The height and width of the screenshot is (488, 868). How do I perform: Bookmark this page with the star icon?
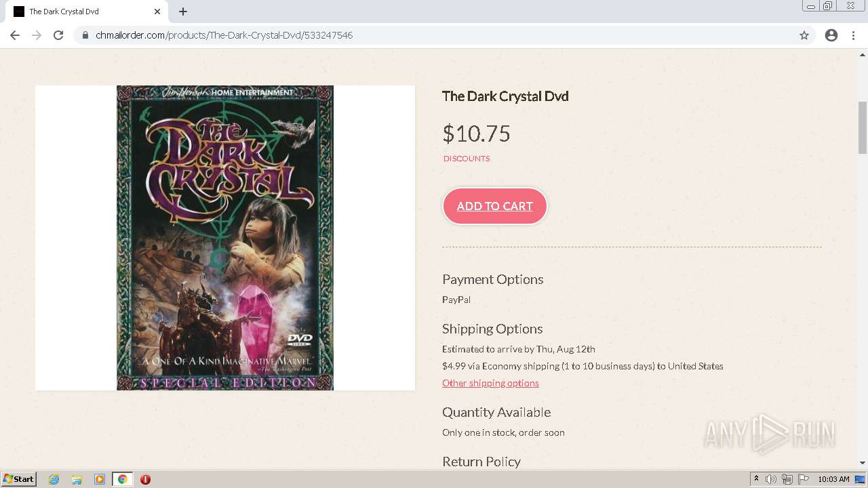(x=804, y=35)
